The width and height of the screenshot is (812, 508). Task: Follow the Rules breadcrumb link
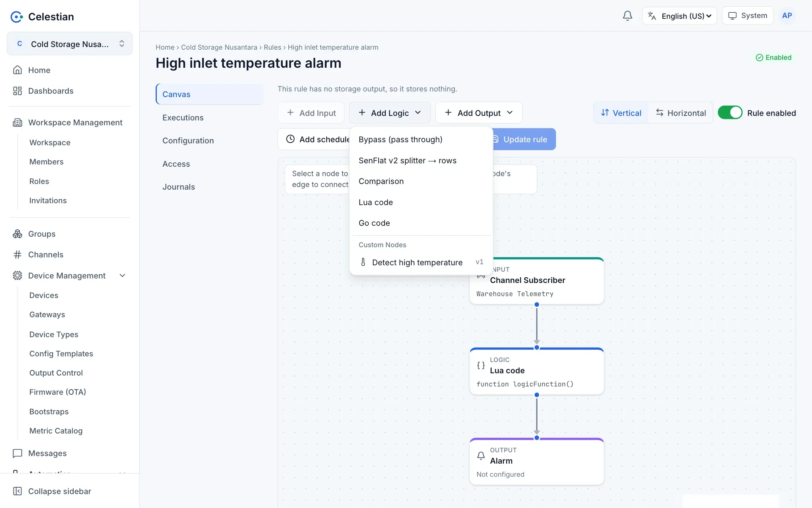(x=272, y=47)
